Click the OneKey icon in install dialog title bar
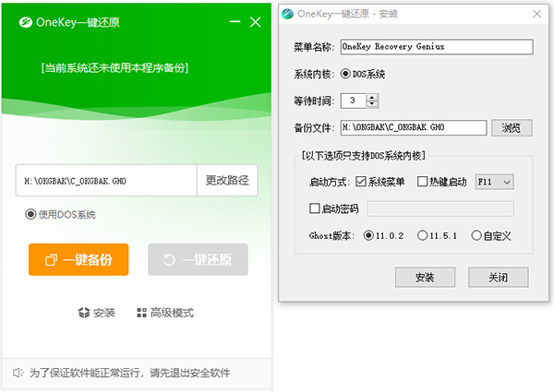Screen dimensions: 554x392 click(287, 14)
